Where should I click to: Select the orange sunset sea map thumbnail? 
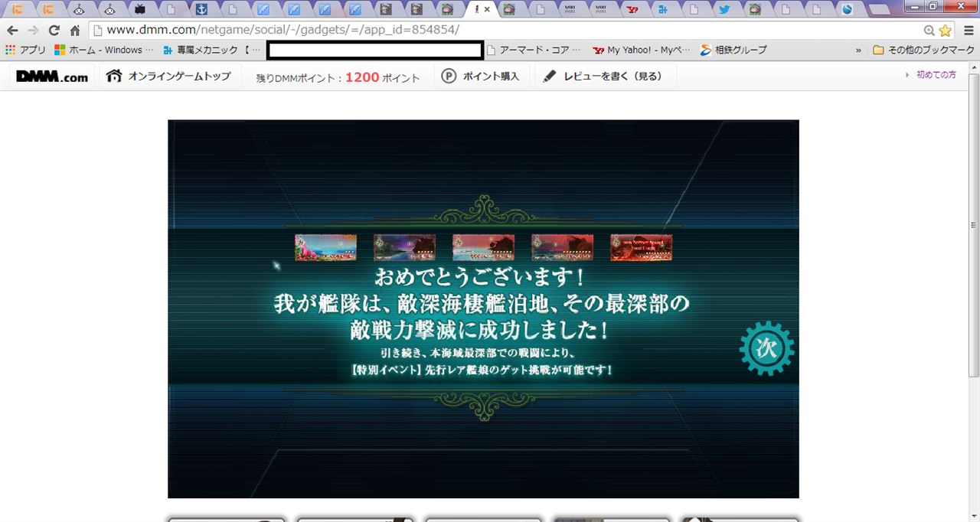(562, 247)
